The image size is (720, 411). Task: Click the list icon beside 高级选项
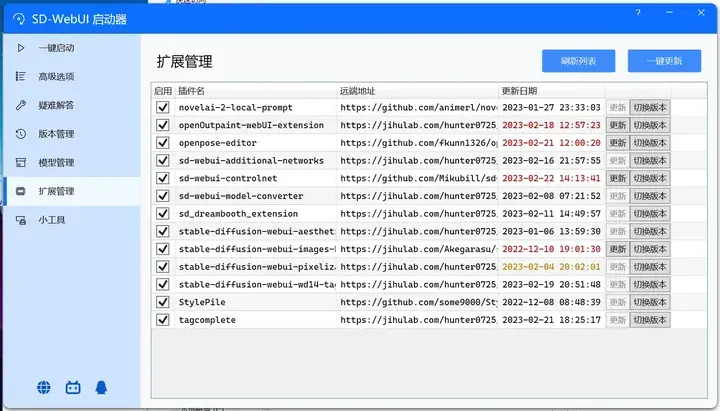(21, 76)
